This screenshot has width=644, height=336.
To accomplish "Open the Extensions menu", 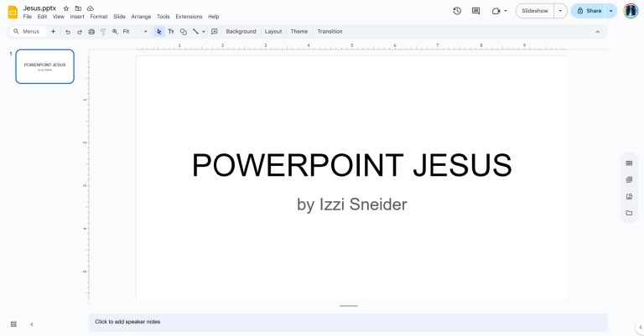I will 189,17.
